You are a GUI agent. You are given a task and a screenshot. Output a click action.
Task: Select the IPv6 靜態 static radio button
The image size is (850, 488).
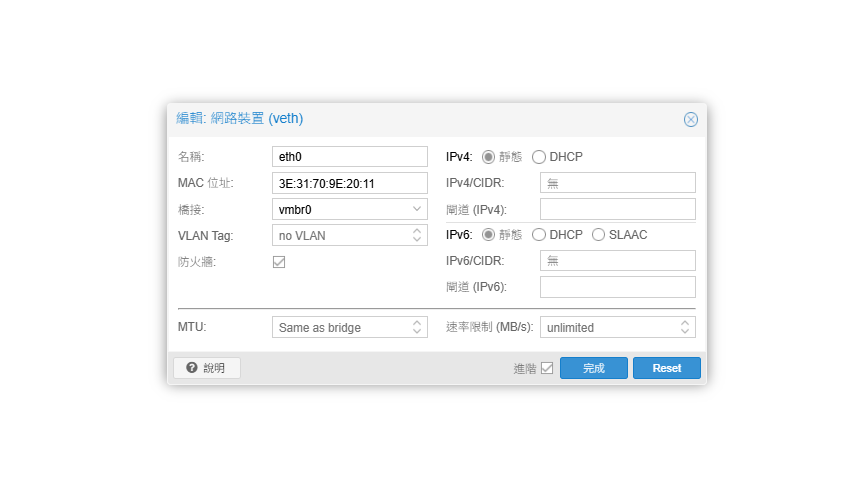[x=489, y=235]
